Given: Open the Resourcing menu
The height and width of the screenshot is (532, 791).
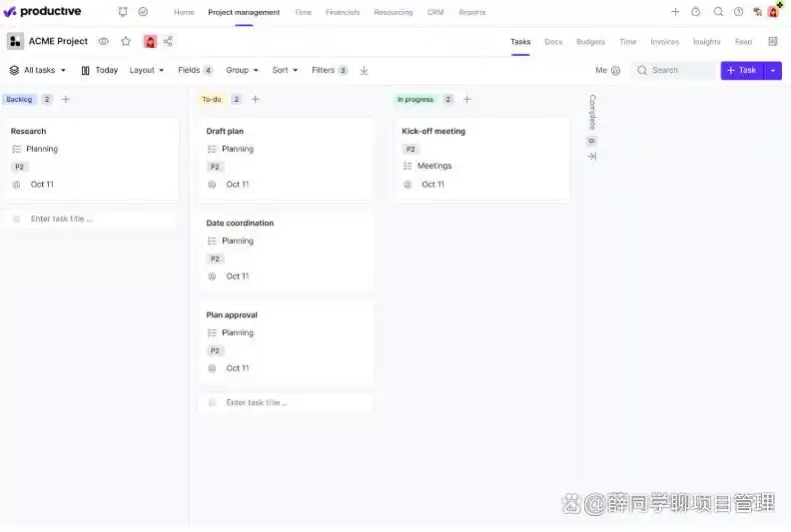Looking at the screenshot, I should (393, 12).
